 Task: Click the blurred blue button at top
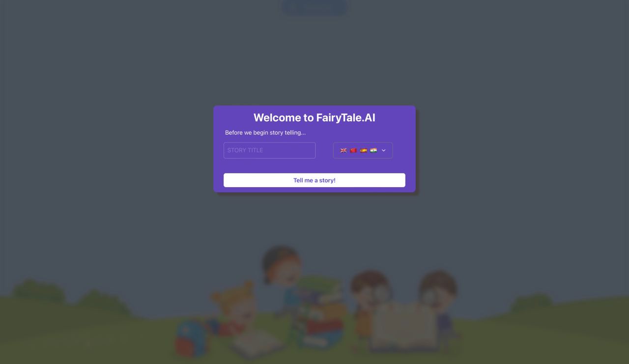click(x=314, y=7)
